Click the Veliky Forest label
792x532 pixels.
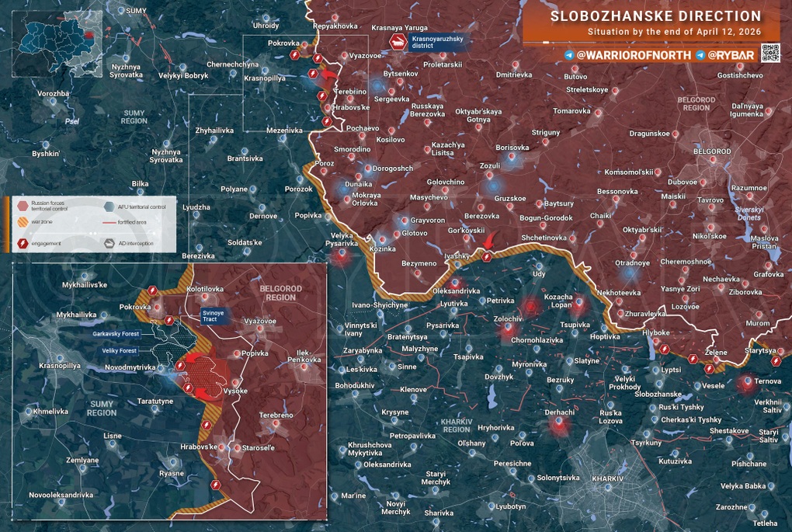click(120, 350)
